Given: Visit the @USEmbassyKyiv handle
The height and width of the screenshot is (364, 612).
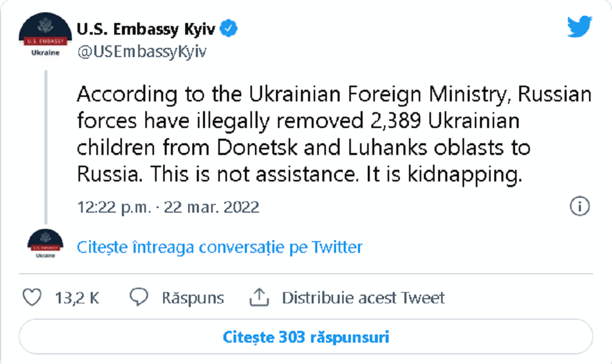Looking at the screenshot, I should [x=142, y=52].
